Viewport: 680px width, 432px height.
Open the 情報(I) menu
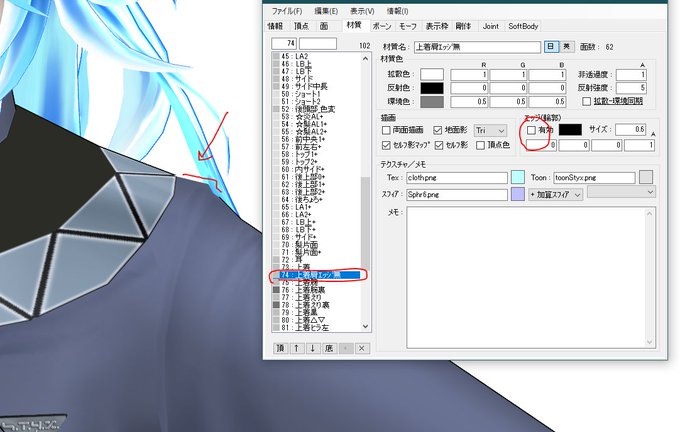(397, 11)
